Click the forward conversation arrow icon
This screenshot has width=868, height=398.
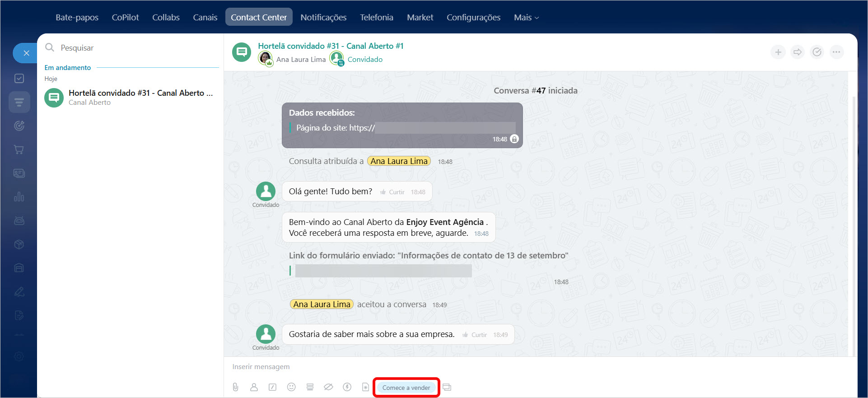pyautogui.click(x=798, y=52)
